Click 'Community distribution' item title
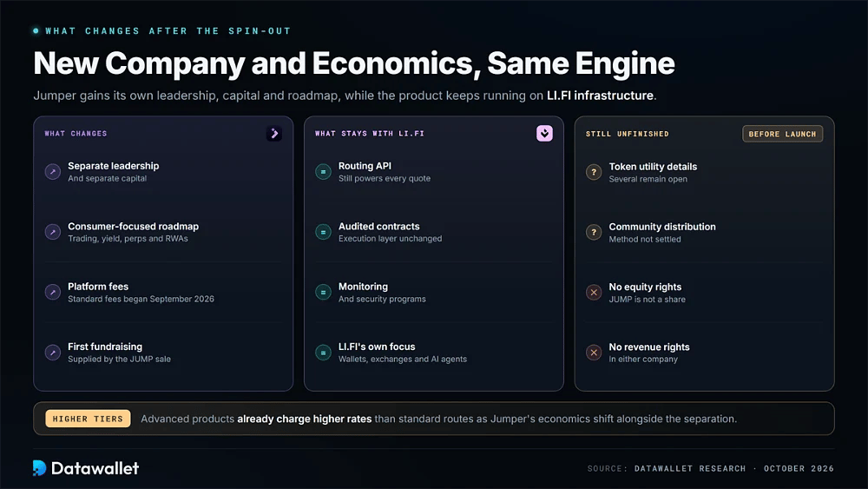The image size is (868, 489). click(662, 227)
